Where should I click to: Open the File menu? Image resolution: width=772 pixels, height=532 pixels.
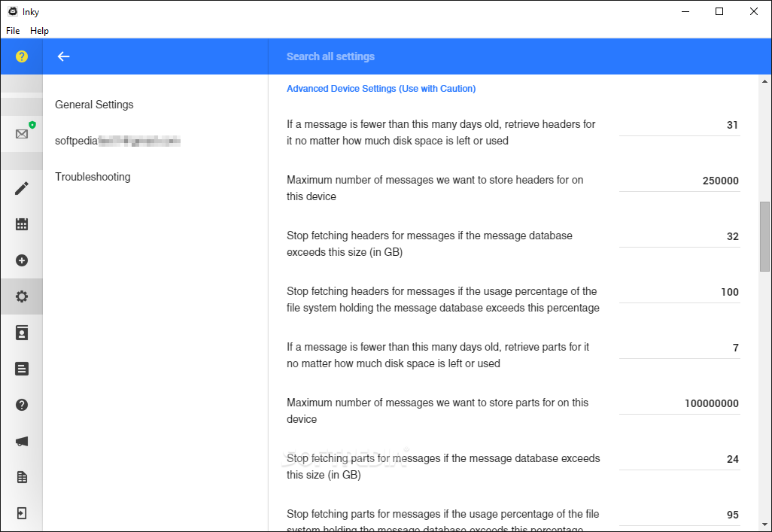click(13, 31)
